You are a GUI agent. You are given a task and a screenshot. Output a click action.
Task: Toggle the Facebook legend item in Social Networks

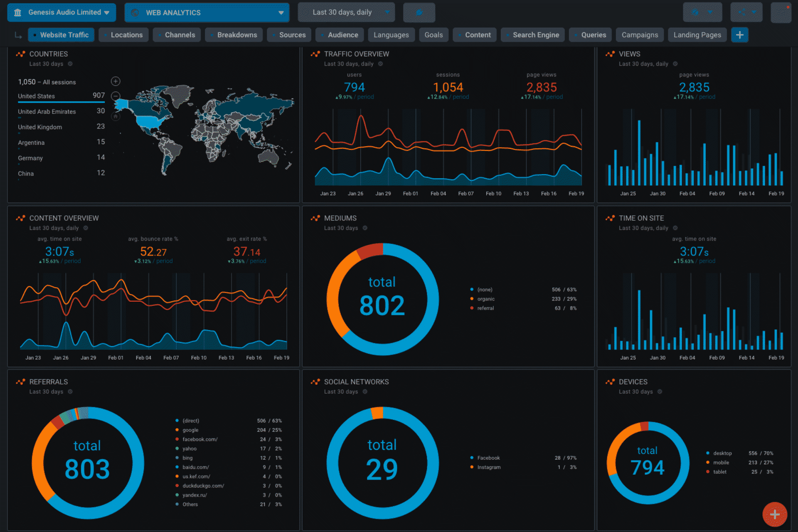click(488, 458)
